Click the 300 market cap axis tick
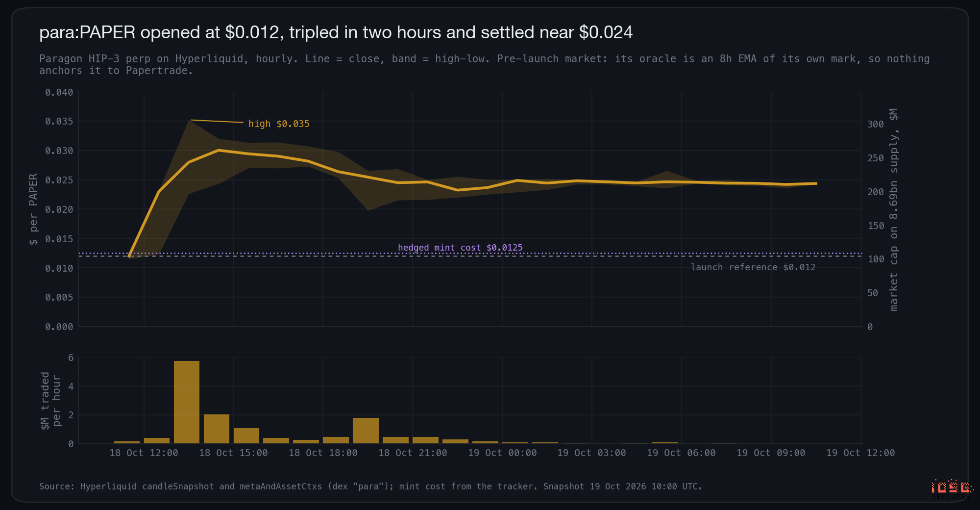The image size is (980, 510). coord(876,124)
